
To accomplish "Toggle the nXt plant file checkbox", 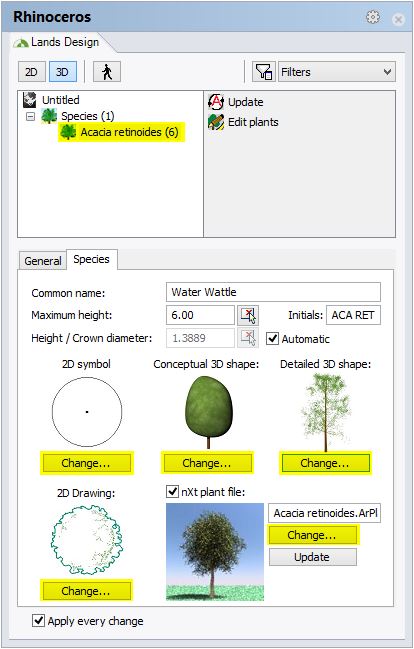I will pyautogui.click(x=172, y=492).
